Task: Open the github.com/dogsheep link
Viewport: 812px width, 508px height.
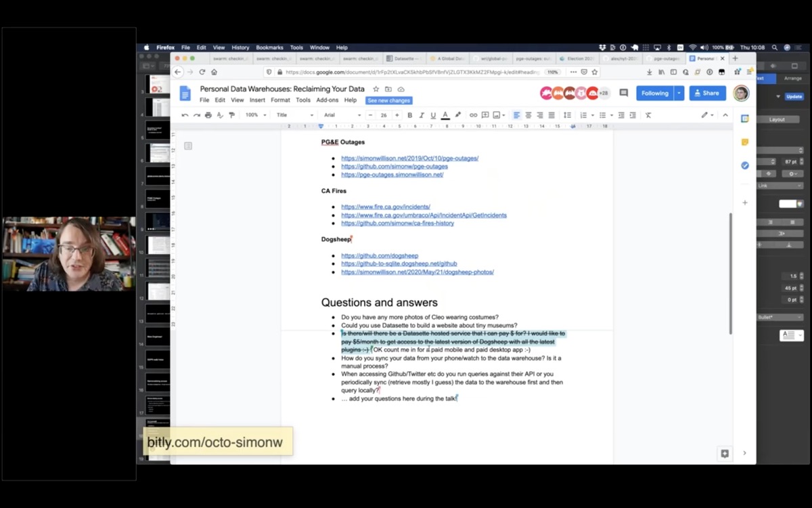Action: (380, 256)
